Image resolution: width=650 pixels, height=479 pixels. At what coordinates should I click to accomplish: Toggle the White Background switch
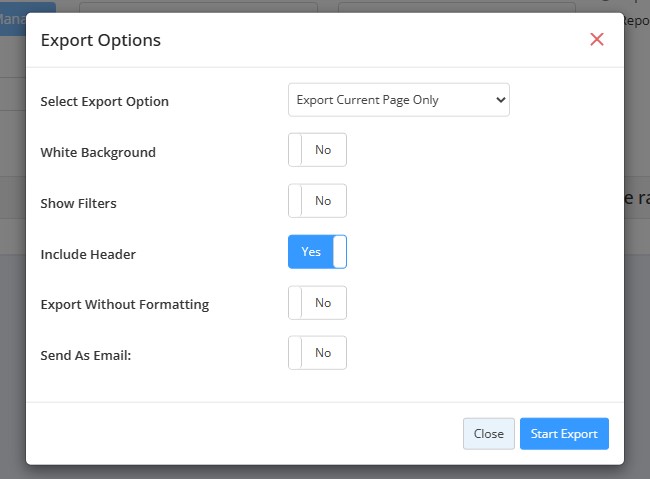coord(317,150)
